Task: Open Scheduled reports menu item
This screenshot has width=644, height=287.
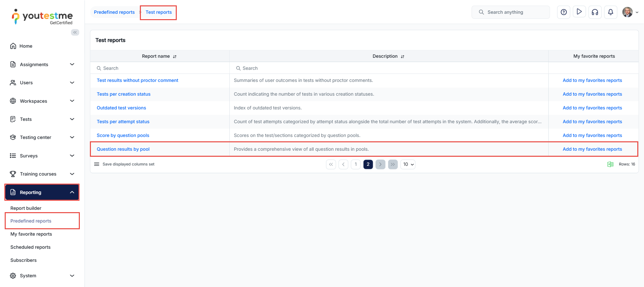Action: 31,247
